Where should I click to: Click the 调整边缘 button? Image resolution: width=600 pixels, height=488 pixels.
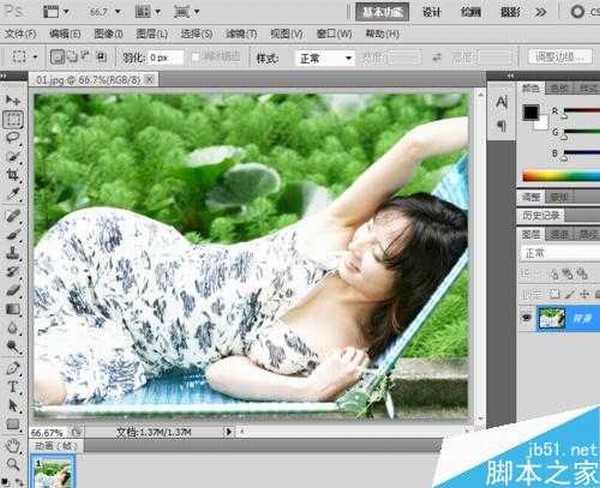(x=560, y=57)
